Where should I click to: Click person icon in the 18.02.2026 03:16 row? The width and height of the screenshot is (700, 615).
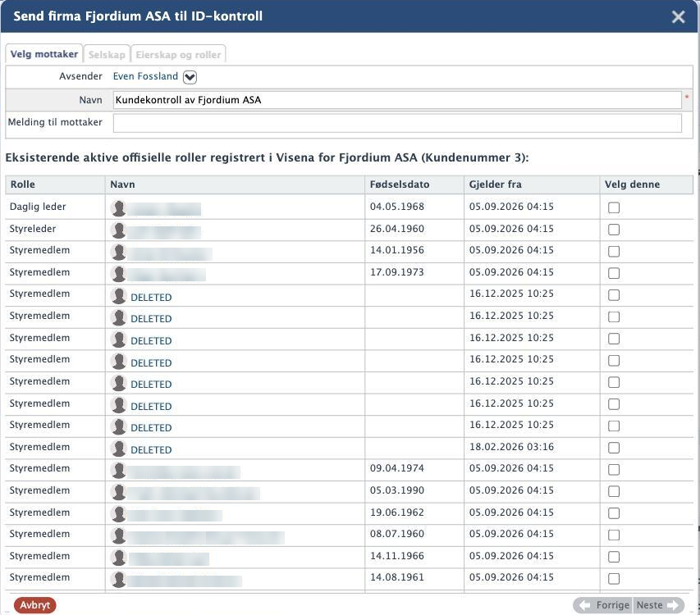(119, 449)
